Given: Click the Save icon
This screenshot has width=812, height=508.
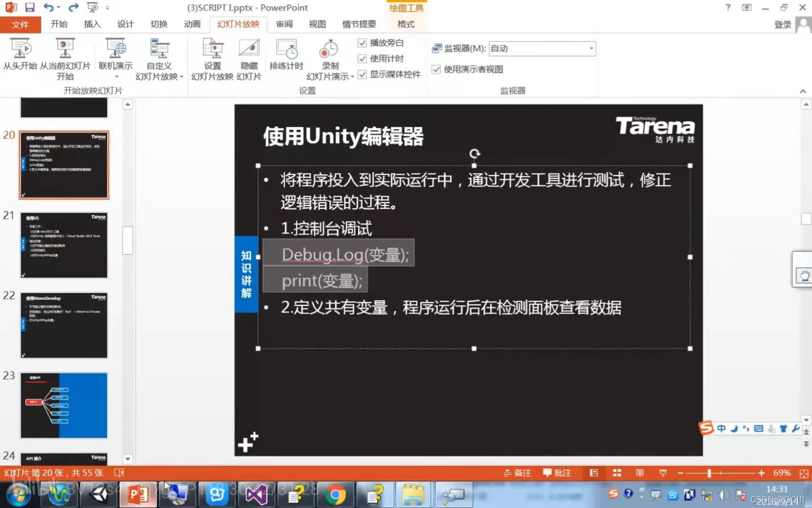Looking at the screenshot, I should tap(30, 7).
